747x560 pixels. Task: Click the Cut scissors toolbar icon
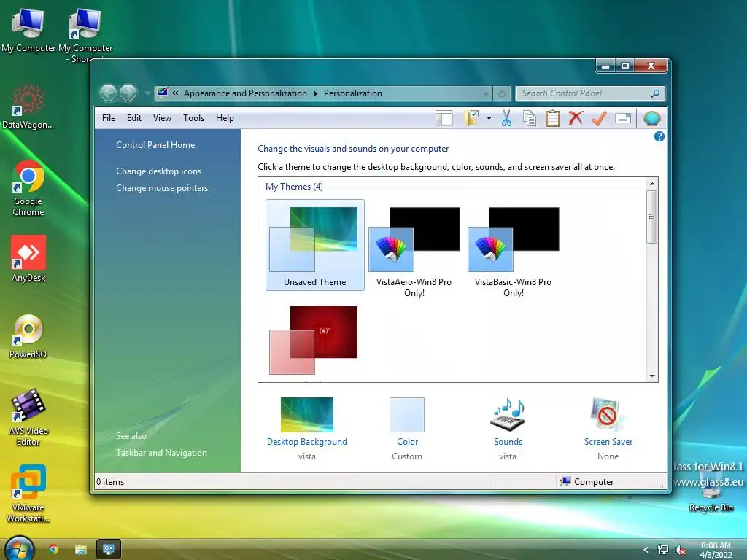tap(506, 118)
